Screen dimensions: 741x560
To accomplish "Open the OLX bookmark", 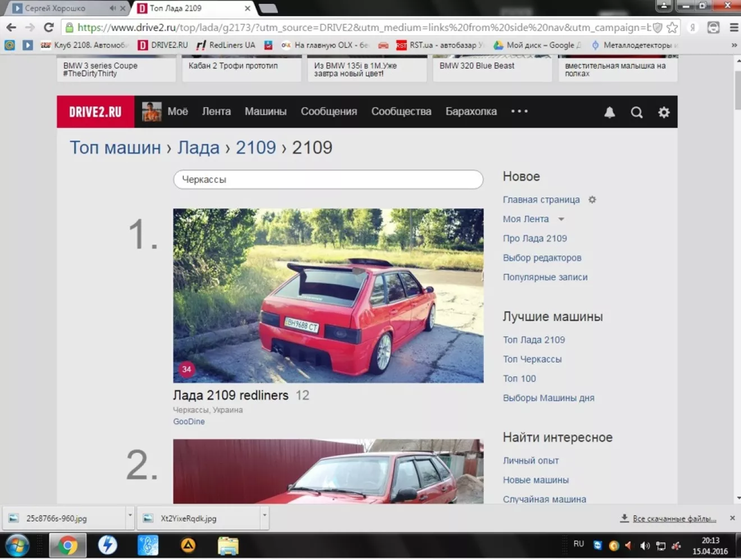I will click(325, 45).
